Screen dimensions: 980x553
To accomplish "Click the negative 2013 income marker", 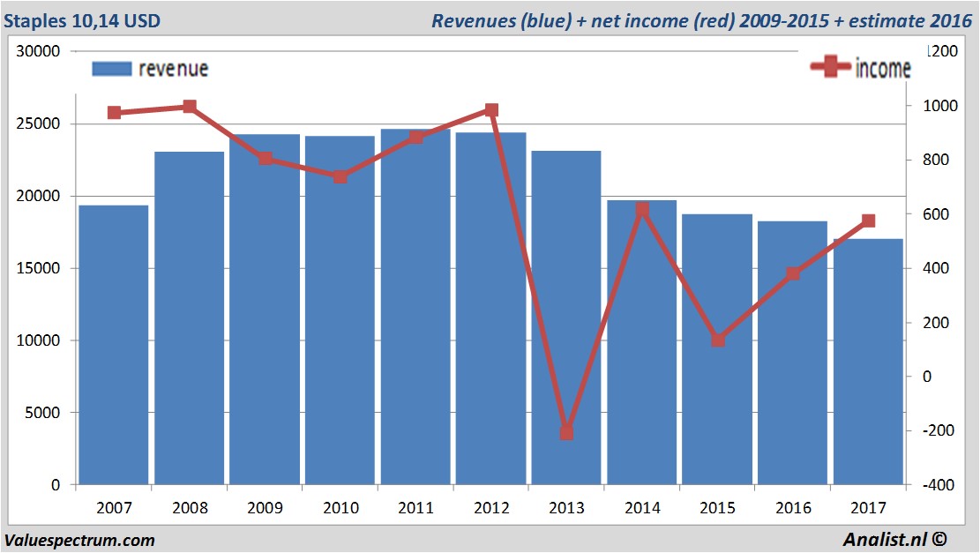I will pyautogui.click(x=566, y=432).
